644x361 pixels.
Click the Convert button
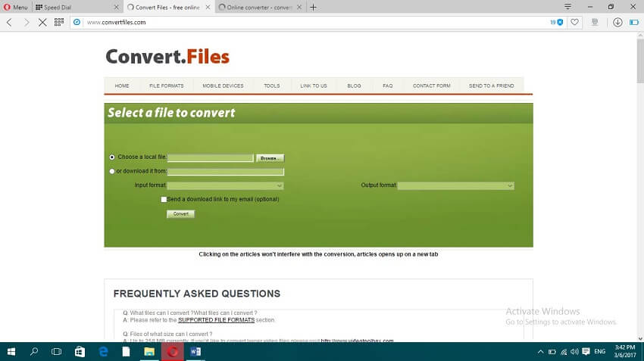pyautogui.click(x=181, y=213)
